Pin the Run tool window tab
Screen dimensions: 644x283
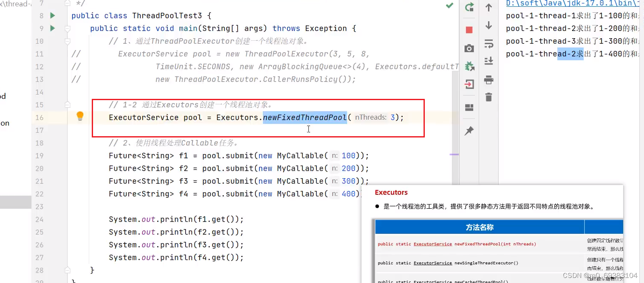469,131
